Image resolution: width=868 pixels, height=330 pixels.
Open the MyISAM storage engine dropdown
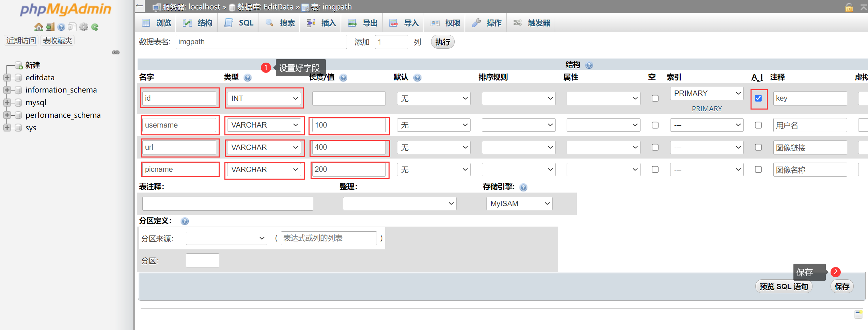519,203
